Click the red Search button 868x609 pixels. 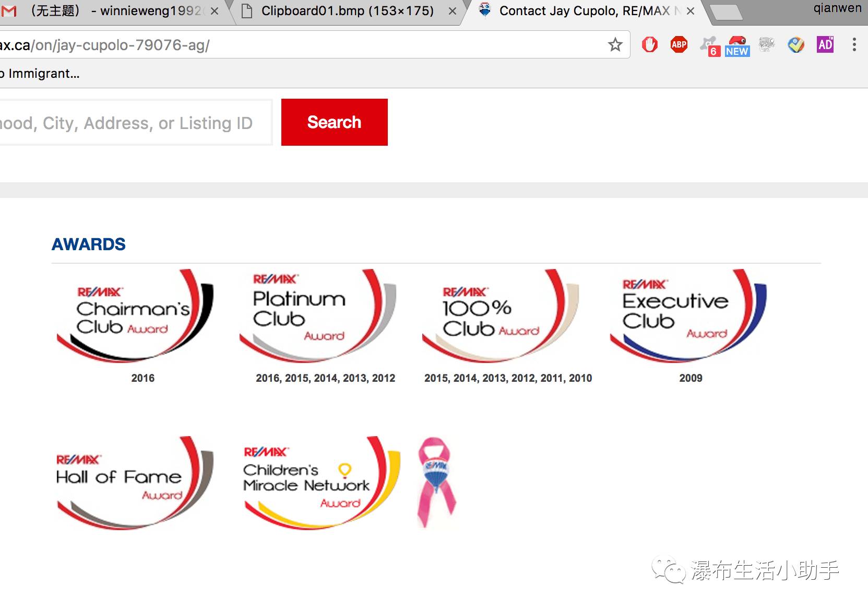(335, 122)
